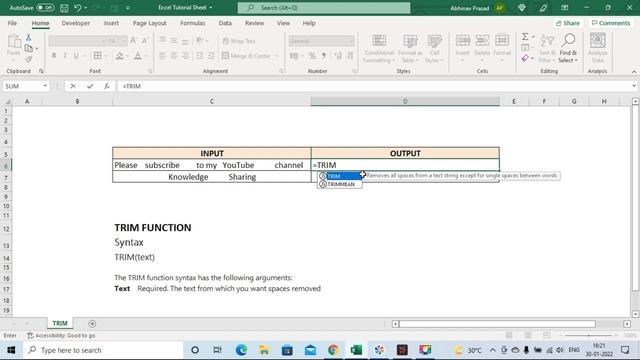Open the Page Layout ribbon tab
This screenshot has height=360, width=640.
[149, 23]
